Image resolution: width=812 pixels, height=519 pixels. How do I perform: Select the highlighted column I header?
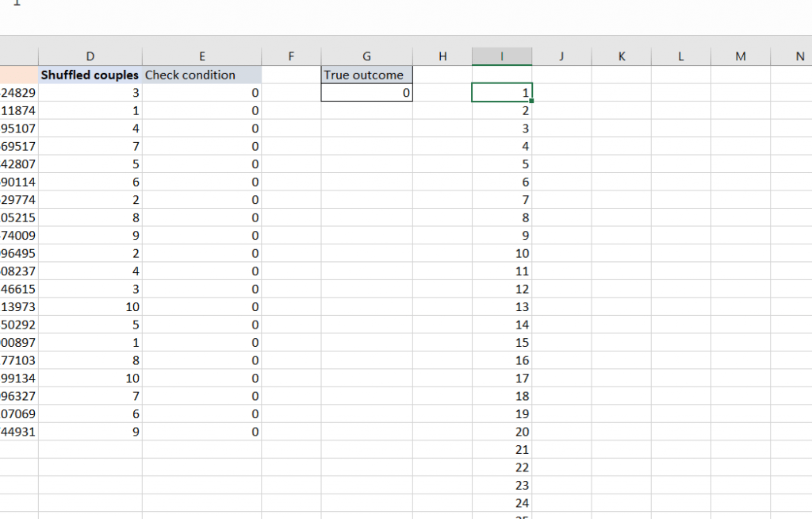(501, 56)
